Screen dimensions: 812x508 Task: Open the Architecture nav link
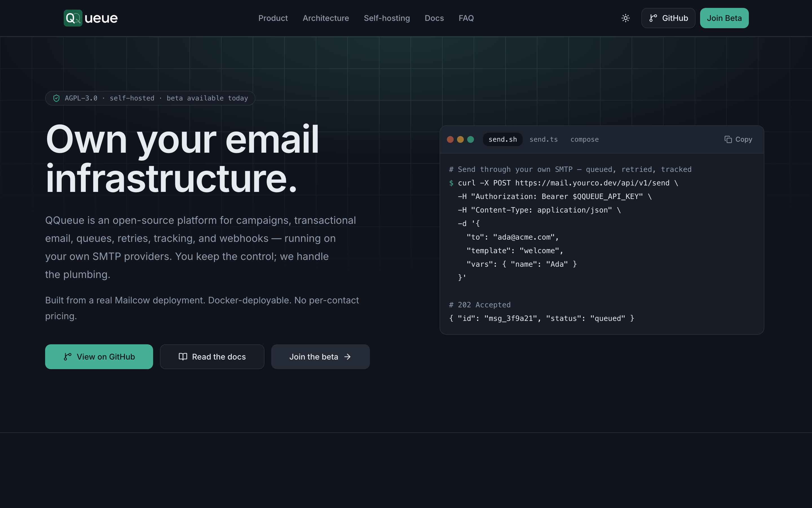coord(325,18)
